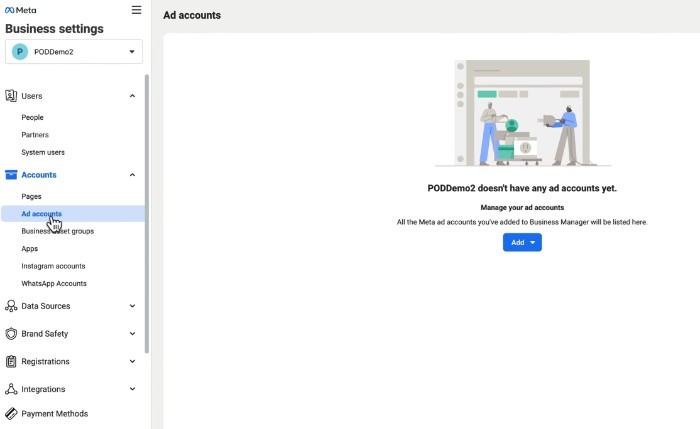
Task: Open Payment Methods
Action: pyautogui.click(x=54, y=414)
